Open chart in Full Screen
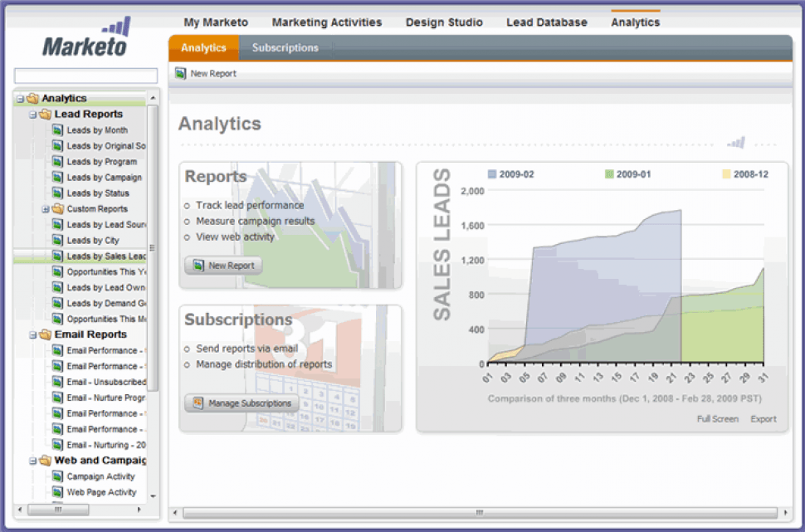This screenshot has height=532, width=805. tap(717, 419)
